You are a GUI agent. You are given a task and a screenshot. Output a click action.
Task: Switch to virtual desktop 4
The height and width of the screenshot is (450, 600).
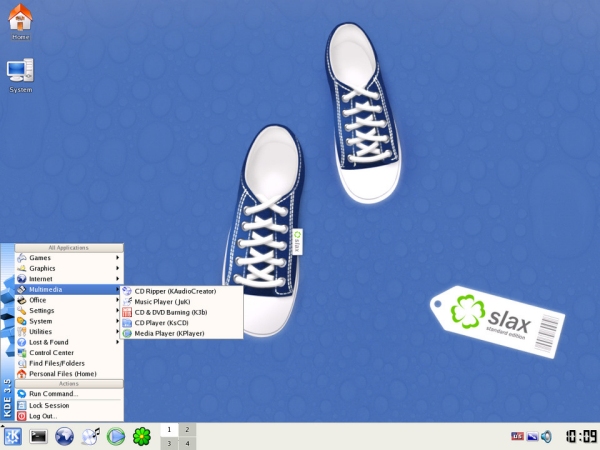tap(186, 443)
